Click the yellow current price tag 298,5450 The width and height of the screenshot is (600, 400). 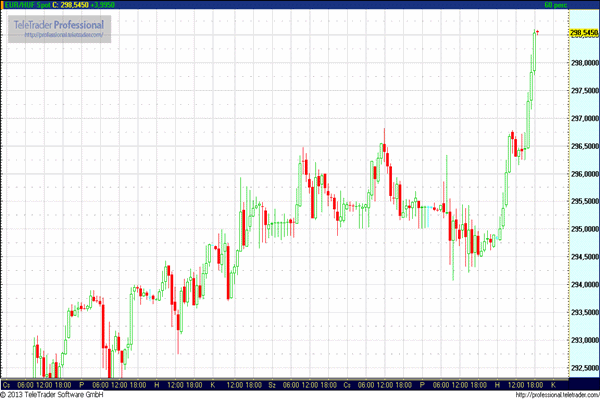point(583,33)
